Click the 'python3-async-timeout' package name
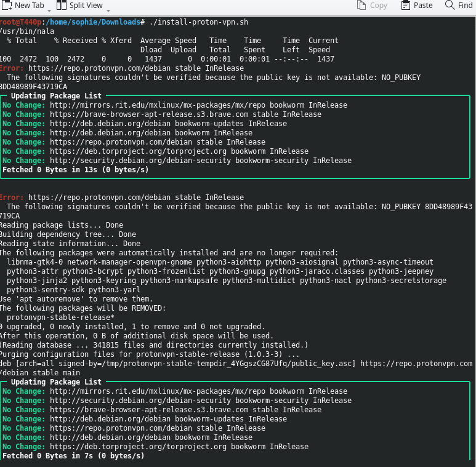476x467 pixels. click(x=388, y=262)
